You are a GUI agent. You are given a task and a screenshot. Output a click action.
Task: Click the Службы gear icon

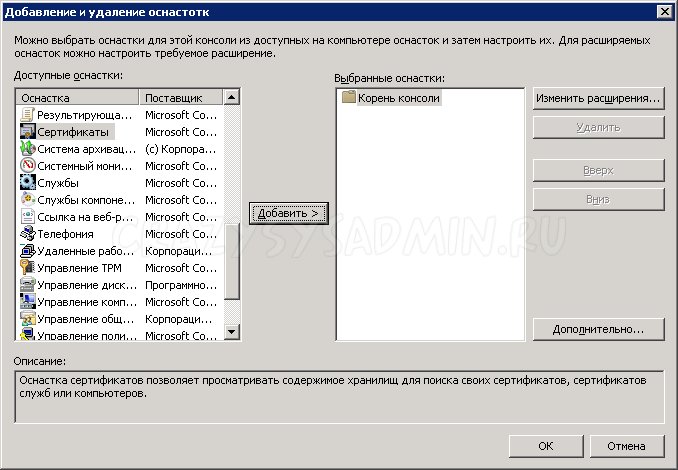(28, 183)
